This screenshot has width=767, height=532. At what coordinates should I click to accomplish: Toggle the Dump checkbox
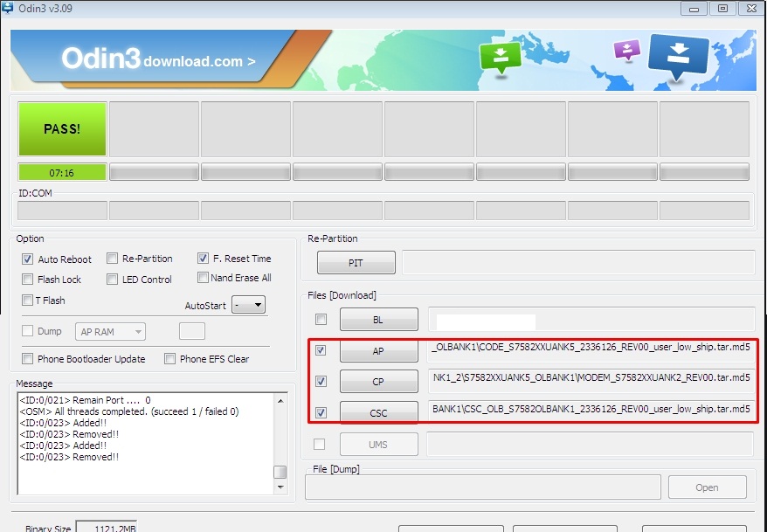coord(27,331)
